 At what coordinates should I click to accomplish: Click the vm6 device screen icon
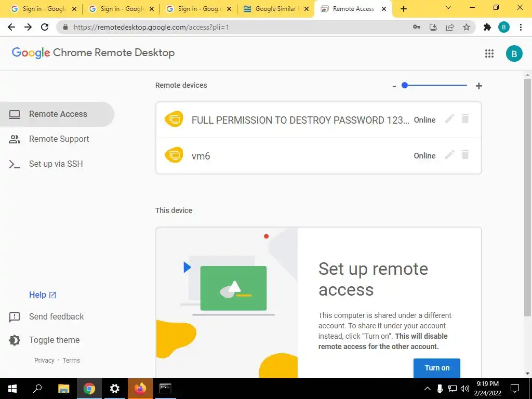pos(174,155)
